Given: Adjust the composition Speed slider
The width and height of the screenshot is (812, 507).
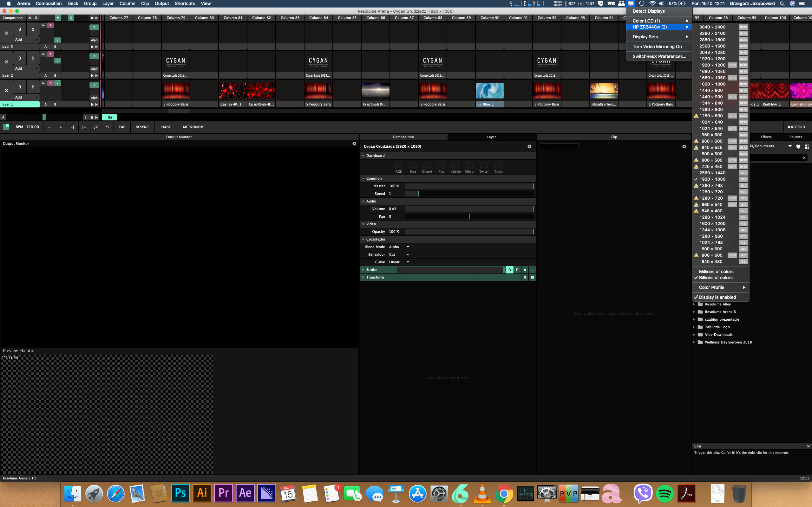Looking at the screenshot, I should pos(469,194).
